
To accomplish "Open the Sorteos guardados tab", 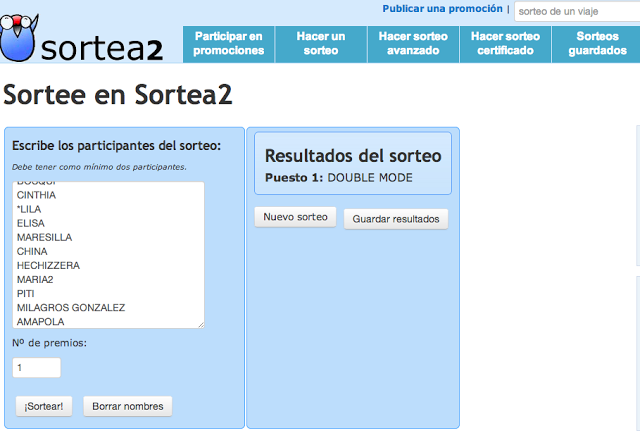I will [x=597, y=44].
